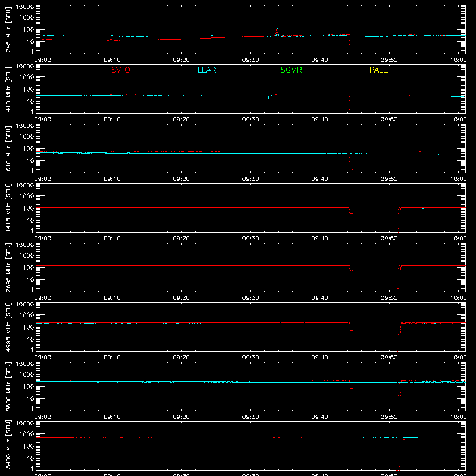Click the red SVTO station legend label
This screenshot has height=476, width=476.
click(x=121, y=70)
